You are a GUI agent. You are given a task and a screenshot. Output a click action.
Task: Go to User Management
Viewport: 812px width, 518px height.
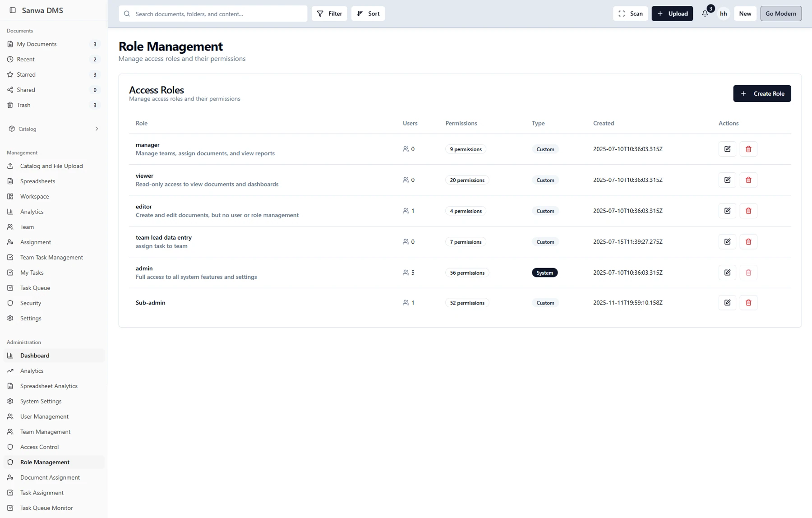click(x=54, y=416)
